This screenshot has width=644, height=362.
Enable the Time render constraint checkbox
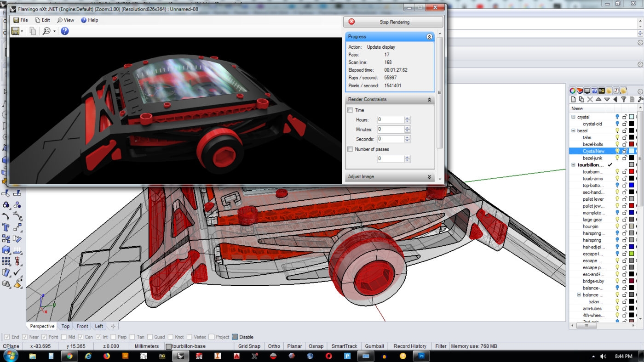pos(350,110)
